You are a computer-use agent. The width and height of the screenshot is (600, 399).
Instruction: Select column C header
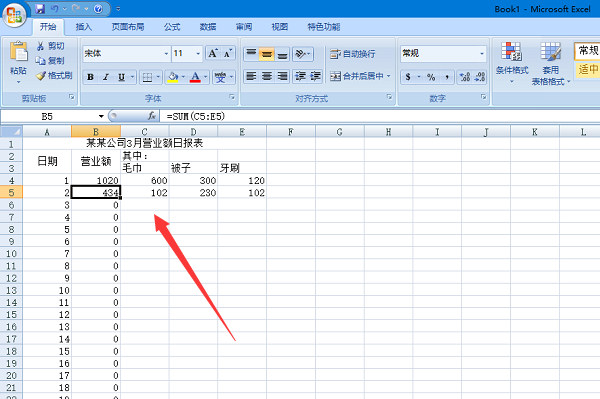coord(145,132)
